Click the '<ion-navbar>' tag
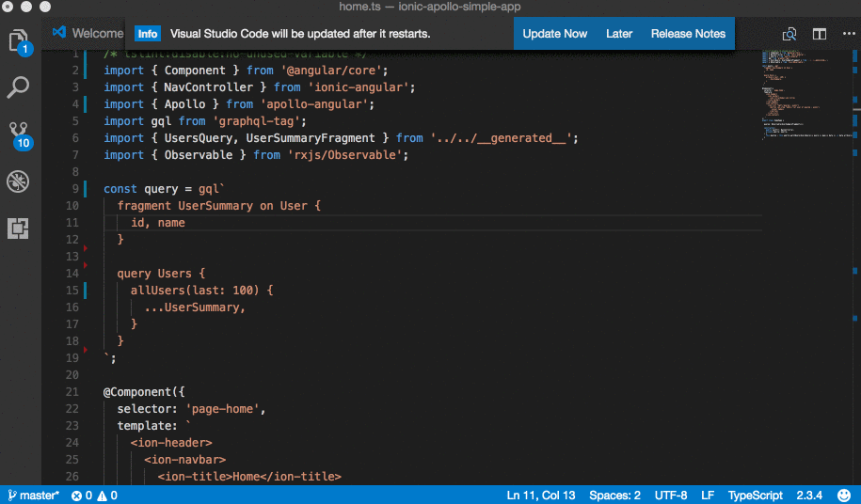This screenshot has width=861, height=504. [185, 460]
